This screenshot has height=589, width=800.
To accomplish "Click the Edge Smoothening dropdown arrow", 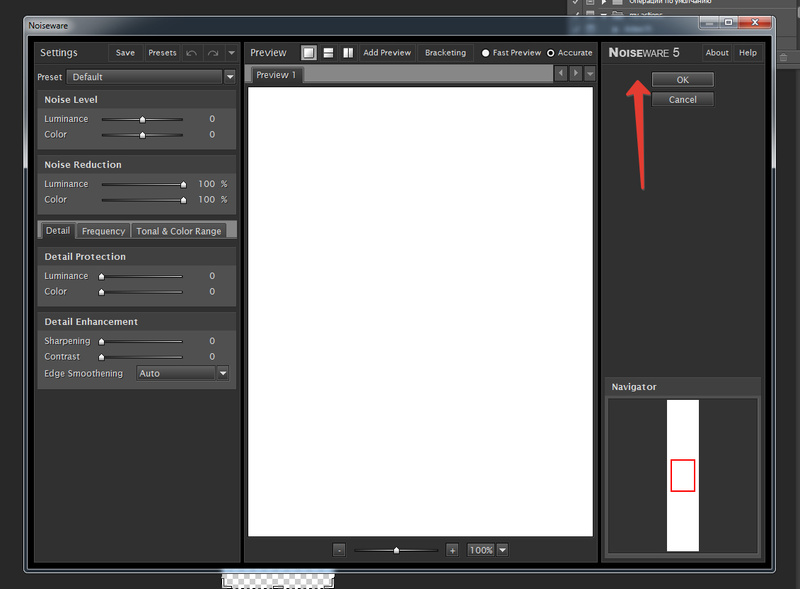I will click(223, 373).
